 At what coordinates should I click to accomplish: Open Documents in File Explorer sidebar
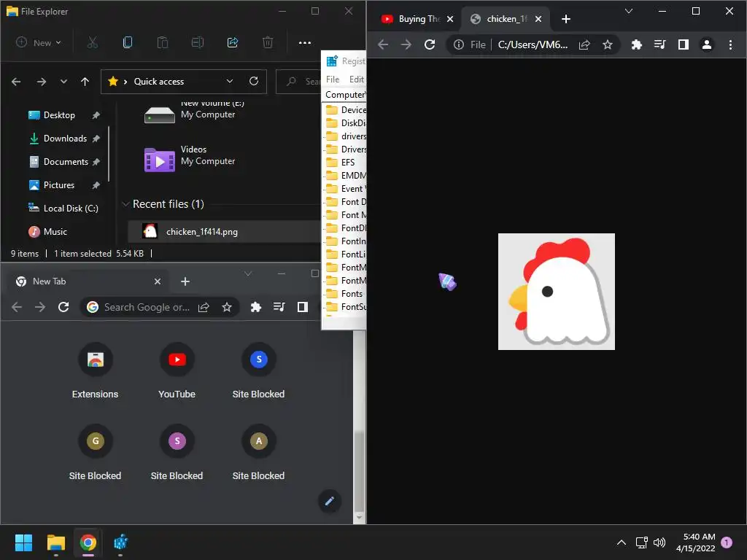point(66,161)
